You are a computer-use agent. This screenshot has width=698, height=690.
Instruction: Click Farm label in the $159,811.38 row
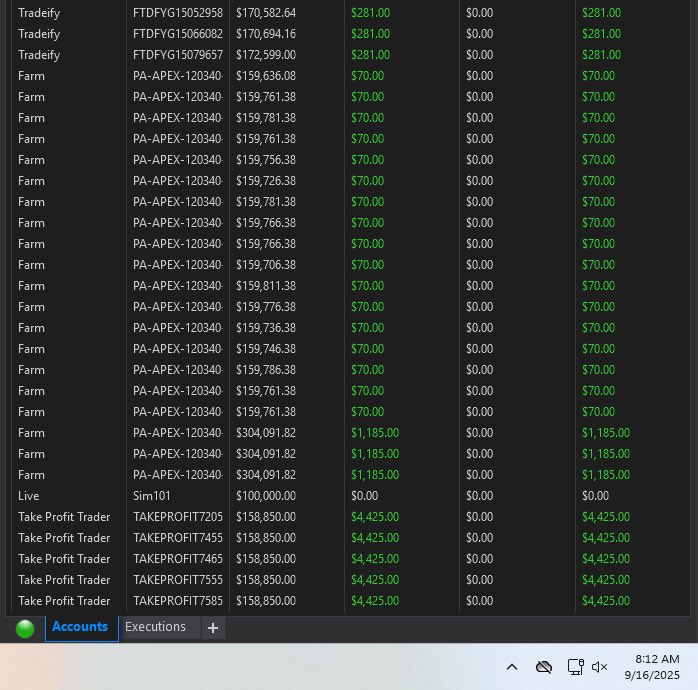[31, 286]
